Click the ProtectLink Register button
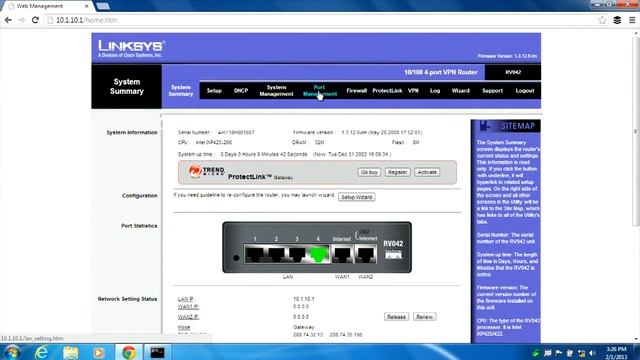Viewport: 640px width, 360px height. coord(397,172)
